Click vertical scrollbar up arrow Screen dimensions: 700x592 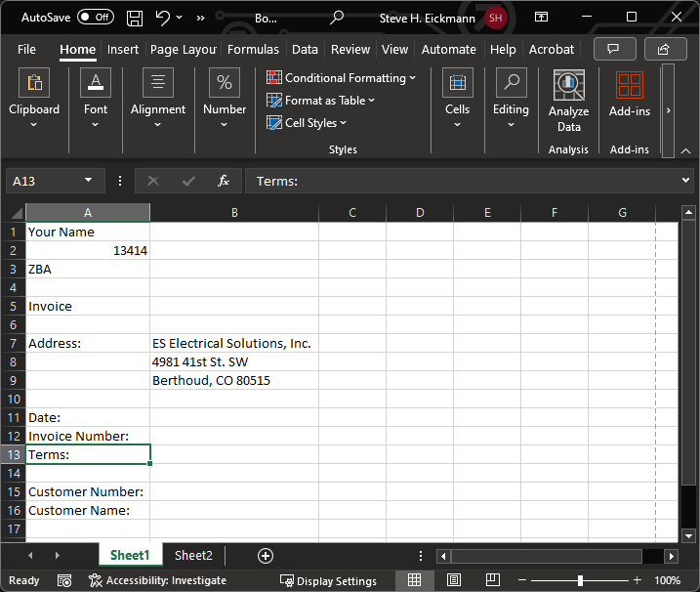coord(688,213)
